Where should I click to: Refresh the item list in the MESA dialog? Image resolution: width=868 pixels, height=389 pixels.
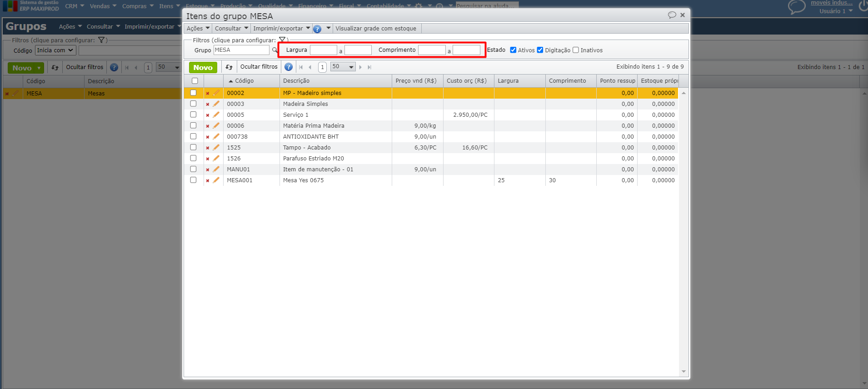coord(229,67)
